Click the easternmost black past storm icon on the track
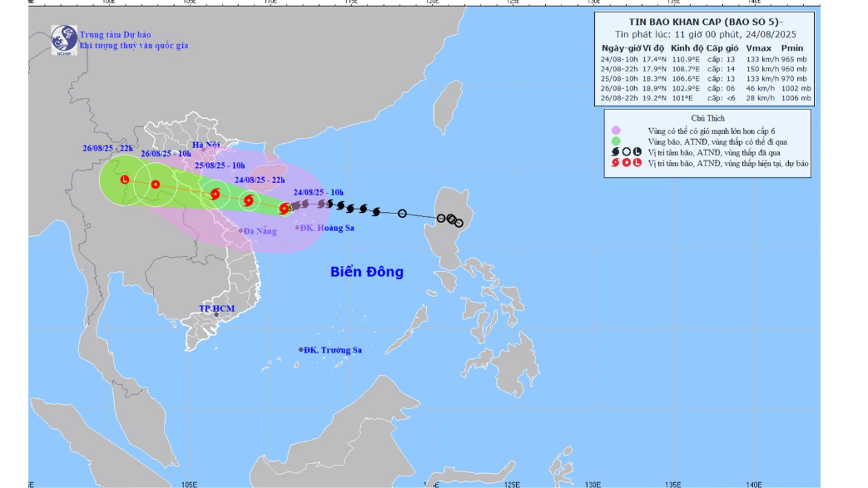 tap(376, 211)
